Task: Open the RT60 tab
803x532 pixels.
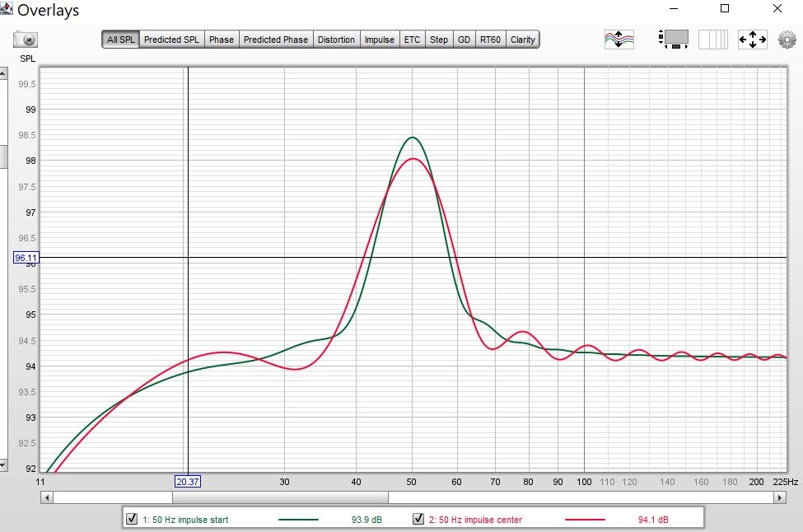Action: pyautogui.click(x=490, y=40)
